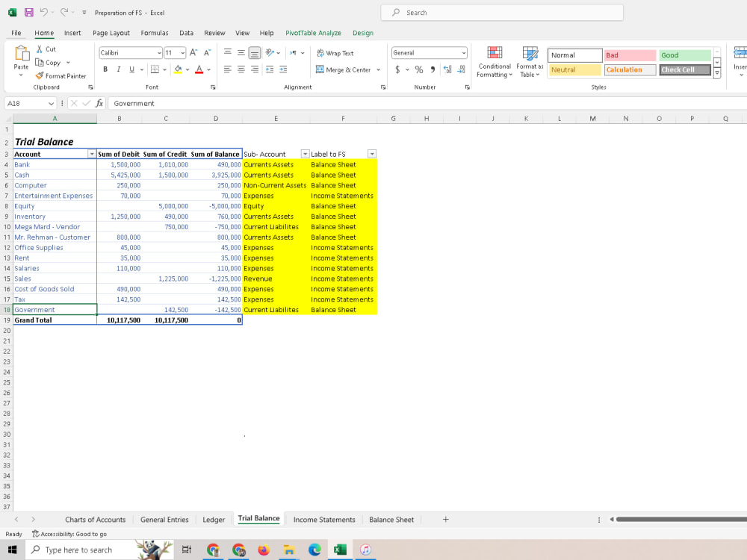Click Increase Indent icon

283,69
